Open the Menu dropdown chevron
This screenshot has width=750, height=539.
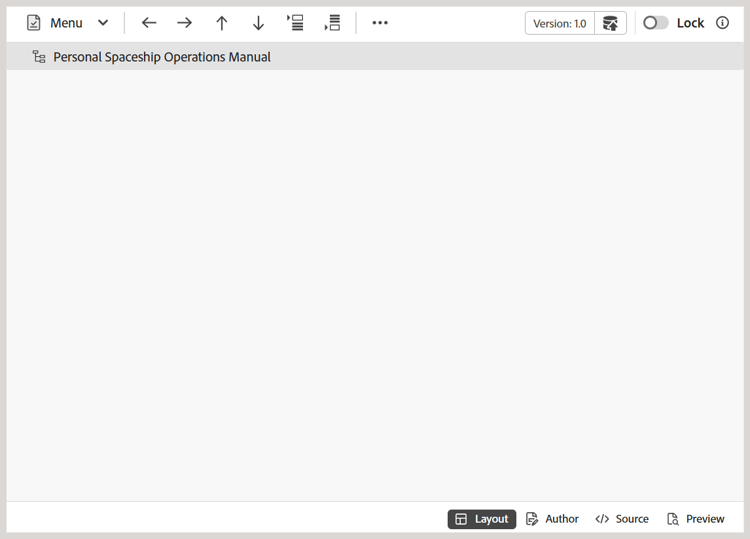(103, 23)
